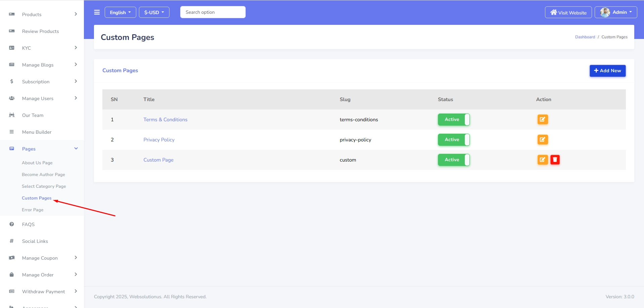Edit the Privacy Policy page

(x=543, y=140)
